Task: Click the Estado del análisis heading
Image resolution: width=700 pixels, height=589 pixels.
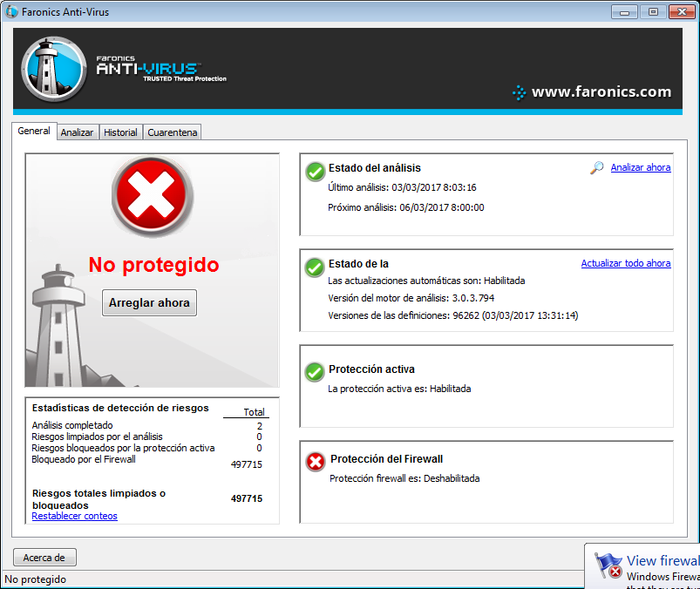Action: coord(375,168)
